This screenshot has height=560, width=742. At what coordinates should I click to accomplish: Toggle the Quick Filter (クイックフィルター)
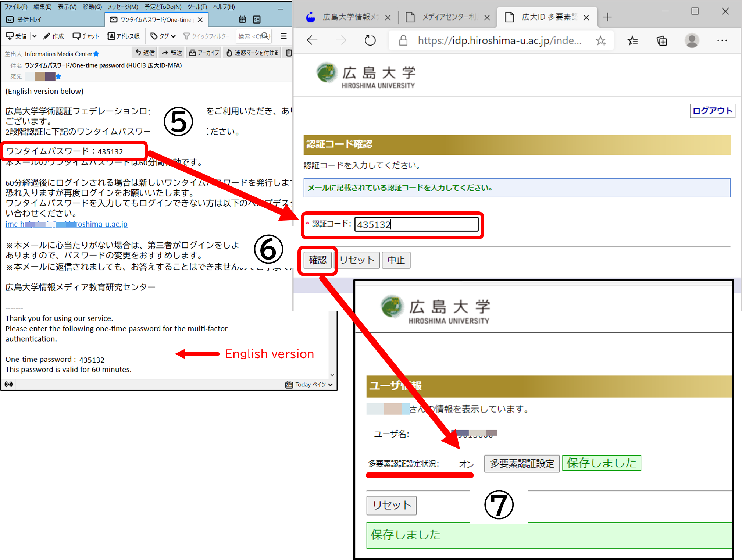[206, 36]
